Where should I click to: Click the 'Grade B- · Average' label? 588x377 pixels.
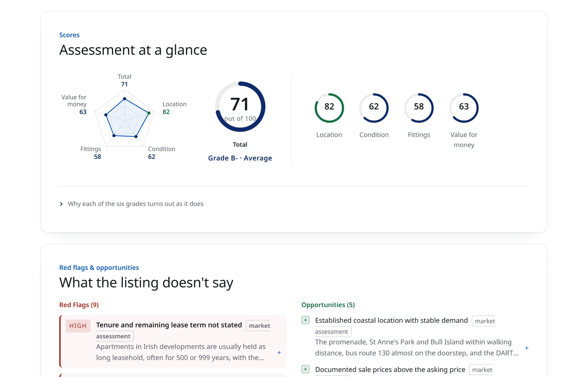240,158
